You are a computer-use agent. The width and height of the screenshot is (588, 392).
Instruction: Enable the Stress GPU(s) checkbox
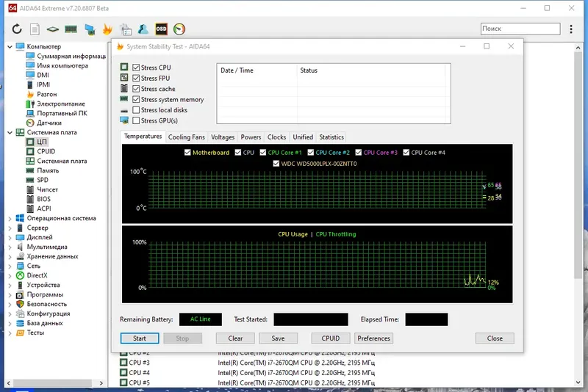pyautogui.click(x=136, y=120)
